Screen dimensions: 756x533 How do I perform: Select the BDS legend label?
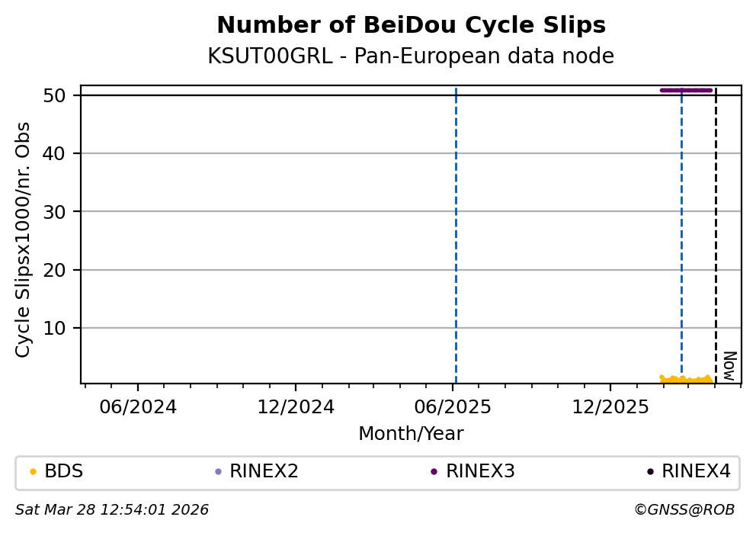click(64, 472)
